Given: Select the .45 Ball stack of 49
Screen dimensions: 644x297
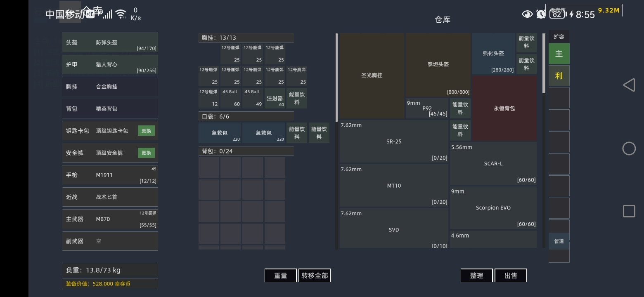Looking at the screenshot, I should coord(253,98).
